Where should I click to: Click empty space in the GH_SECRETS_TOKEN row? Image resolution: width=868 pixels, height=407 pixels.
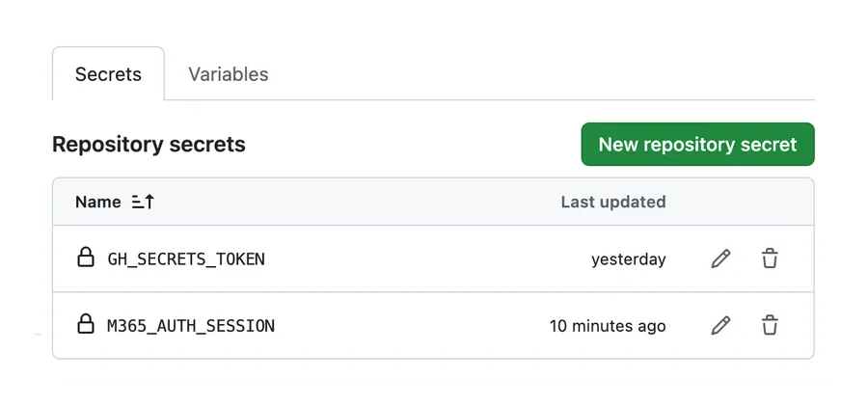pyautogui.click(x=426, y=258)
